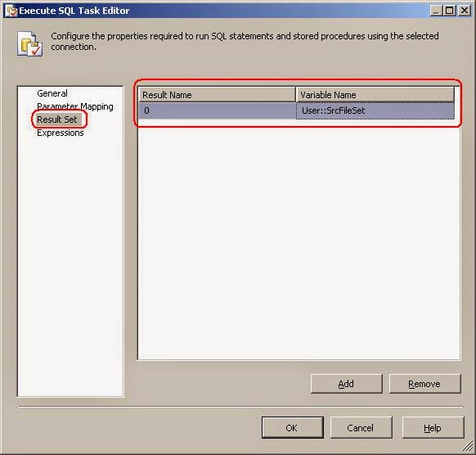Click the Add button
Image resolution: width=476 pixels, height=455 pixels.
point(346,384)
